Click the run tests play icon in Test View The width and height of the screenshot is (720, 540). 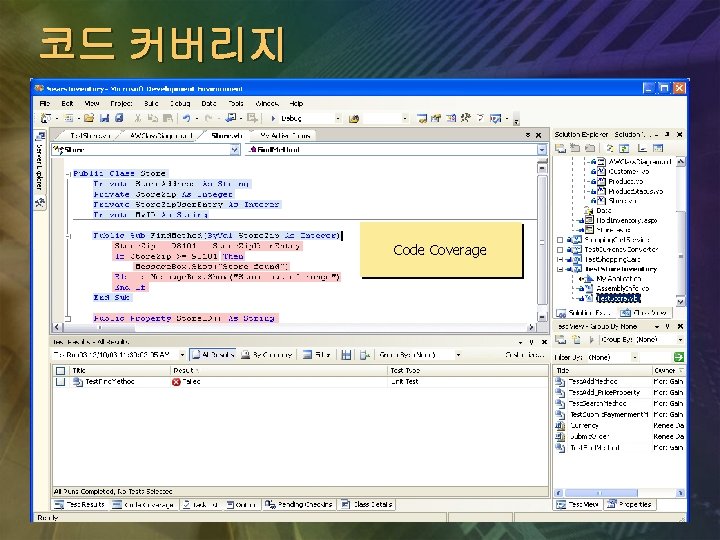click(x=591, y=340)
